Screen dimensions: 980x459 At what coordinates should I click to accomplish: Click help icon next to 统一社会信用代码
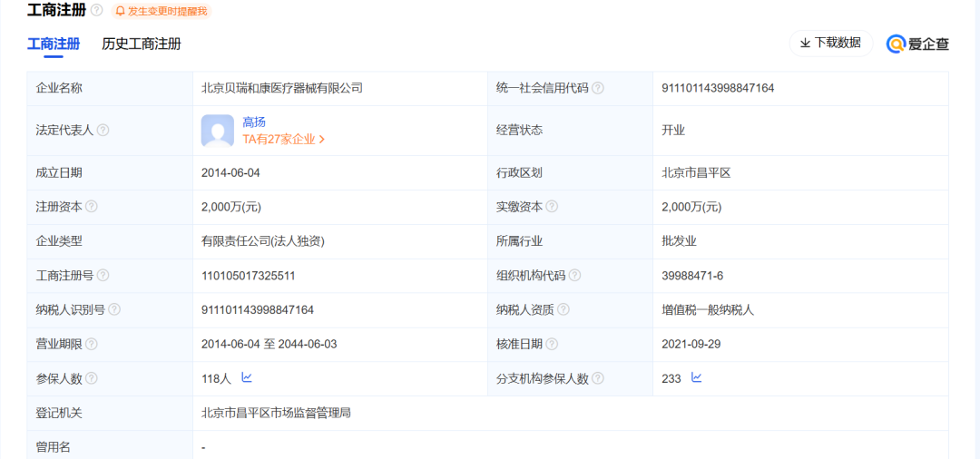click(598, 89)
